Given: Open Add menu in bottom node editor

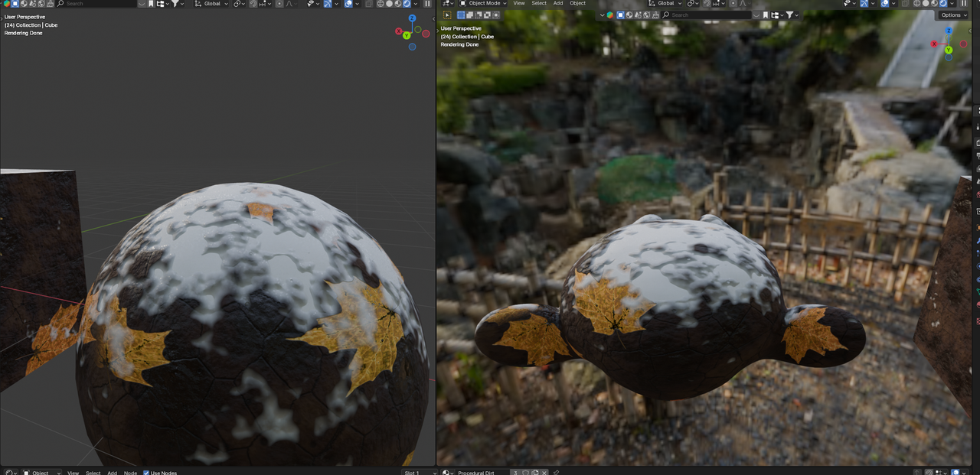Looking at the screenshot, I should (x=112, y=473).
